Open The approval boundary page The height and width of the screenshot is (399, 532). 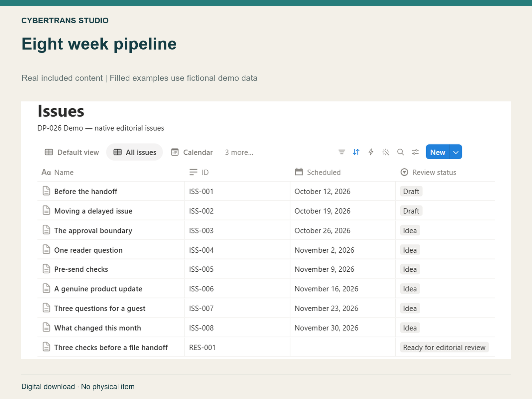(x=93, y=231)
